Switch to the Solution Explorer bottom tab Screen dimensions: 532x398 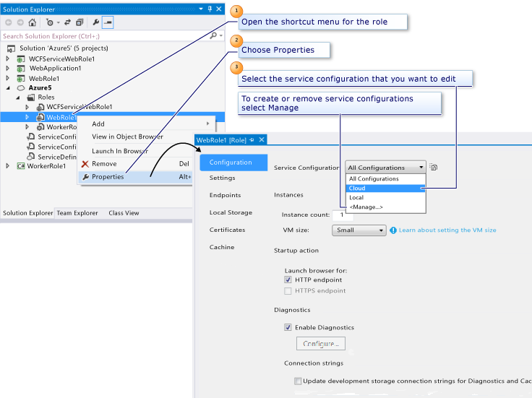click(27, 213)
